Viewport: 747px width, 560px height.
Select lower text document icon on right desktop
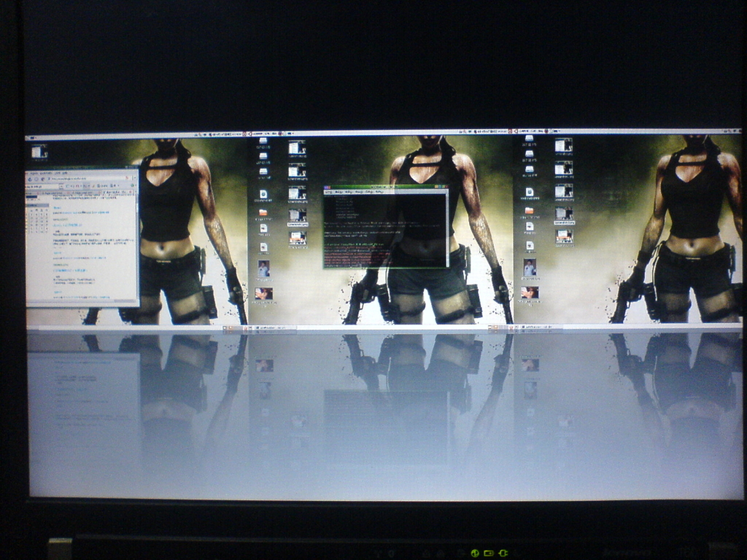(530, 246)
